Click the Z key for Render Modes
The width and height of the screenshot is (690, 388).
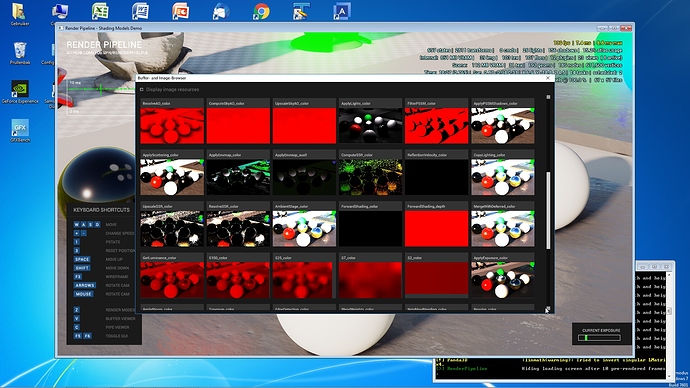77,310
